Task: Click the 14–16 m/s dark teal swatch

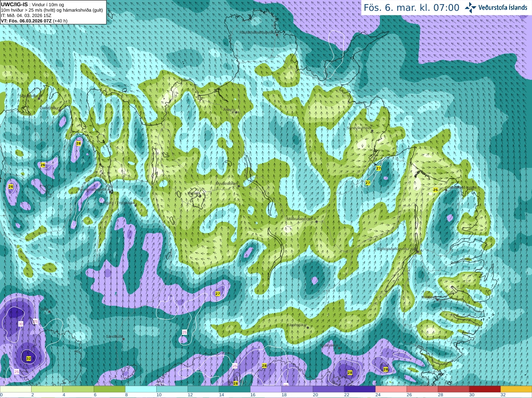Action: [x=235, y=389]
